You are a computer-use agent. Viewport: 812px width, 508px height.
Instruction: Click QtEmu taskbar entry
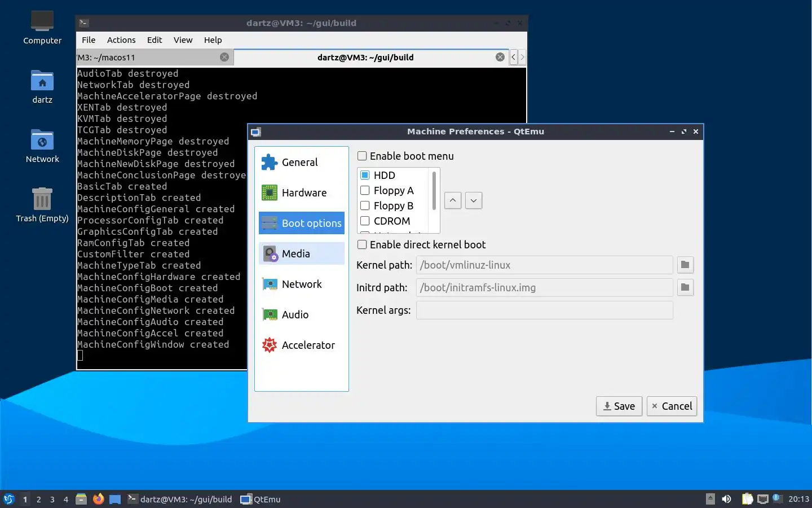(x=261, y=499)
